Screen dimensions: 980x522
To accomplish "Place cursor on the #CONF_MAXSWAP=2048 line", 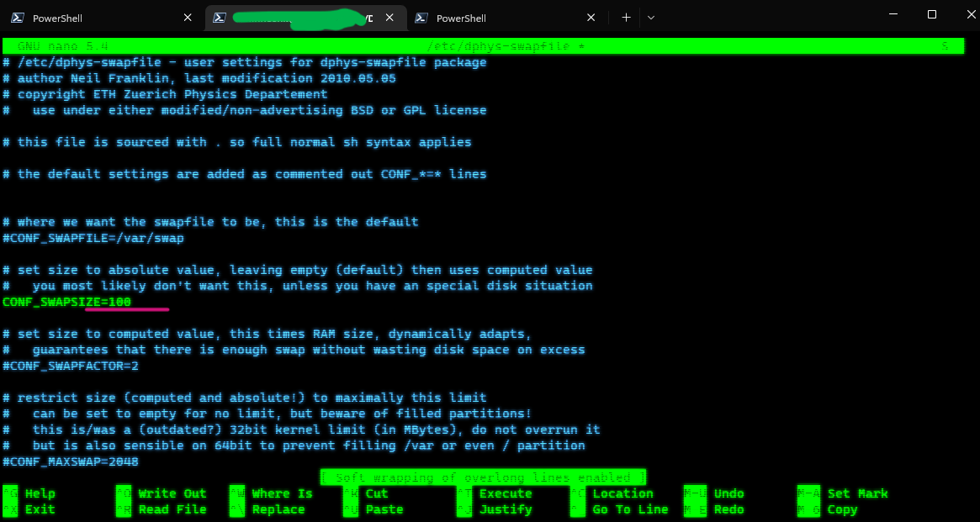I will tap(71, 461).
